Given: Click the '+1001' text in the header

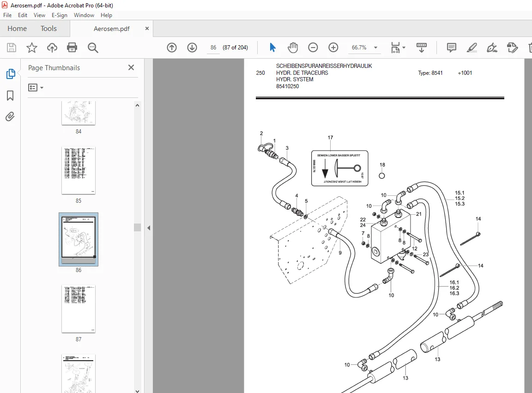Looking at the screenshot, I should point(465,73).
